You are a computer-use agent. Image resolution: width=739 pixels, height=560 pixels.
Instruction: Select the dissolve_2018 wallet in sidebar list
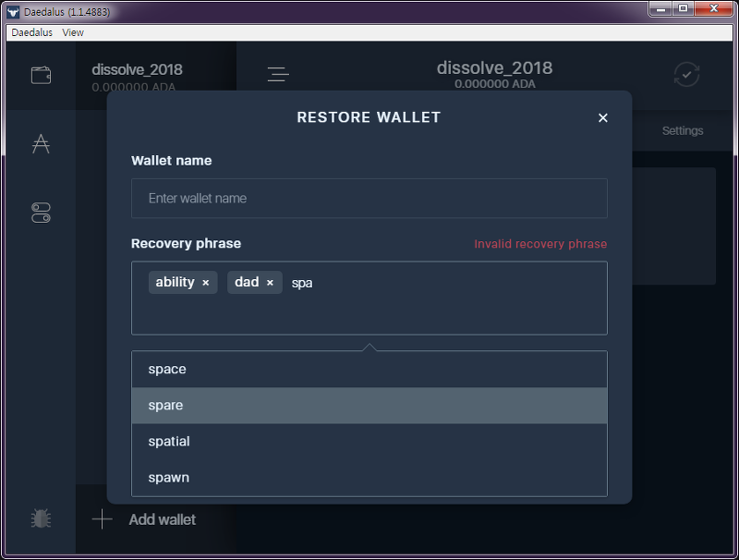pos(156,77)
